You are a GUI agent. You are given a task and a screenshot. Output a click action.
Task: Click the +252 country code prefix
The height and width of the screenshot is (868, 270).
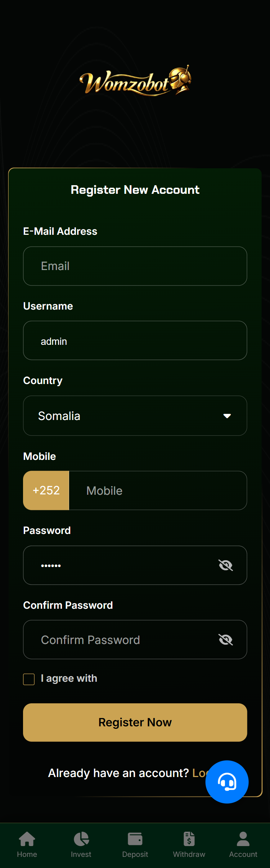point(46,490)
